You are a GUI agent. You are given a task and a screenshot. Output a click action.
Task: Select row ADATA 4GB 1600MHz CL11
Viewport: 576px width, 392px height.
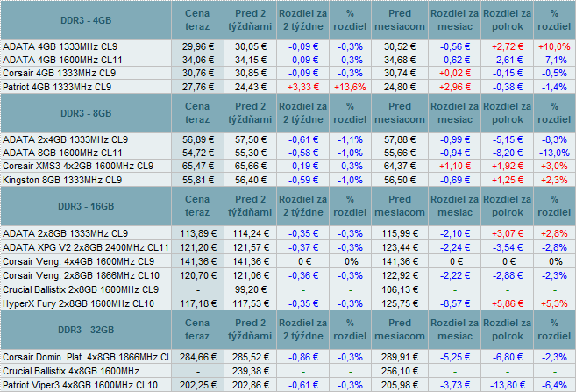pyautogui.click(x=288, y=60)
